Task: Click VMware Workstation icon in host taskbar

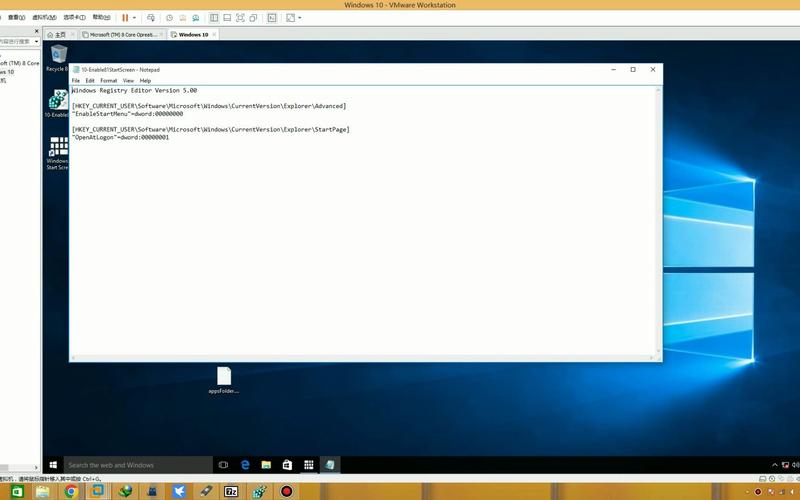Action: point(97,491)
